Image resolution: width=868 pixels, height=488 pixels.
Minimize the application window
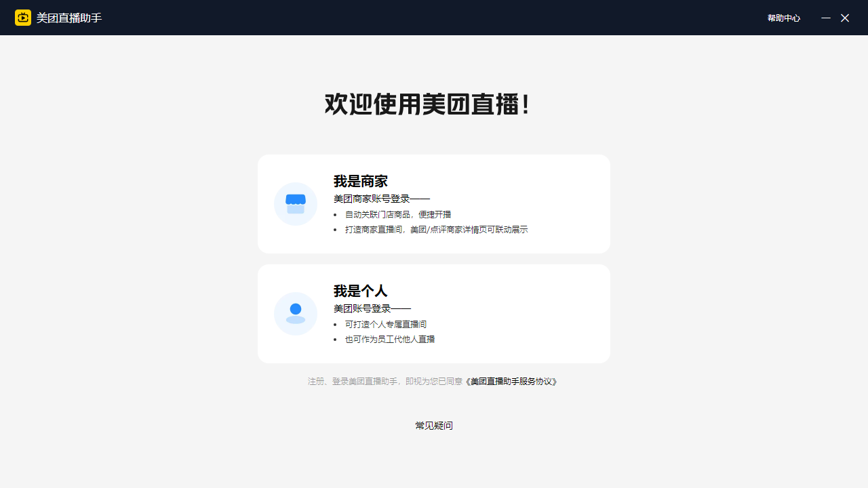click(x=826, y=18)
